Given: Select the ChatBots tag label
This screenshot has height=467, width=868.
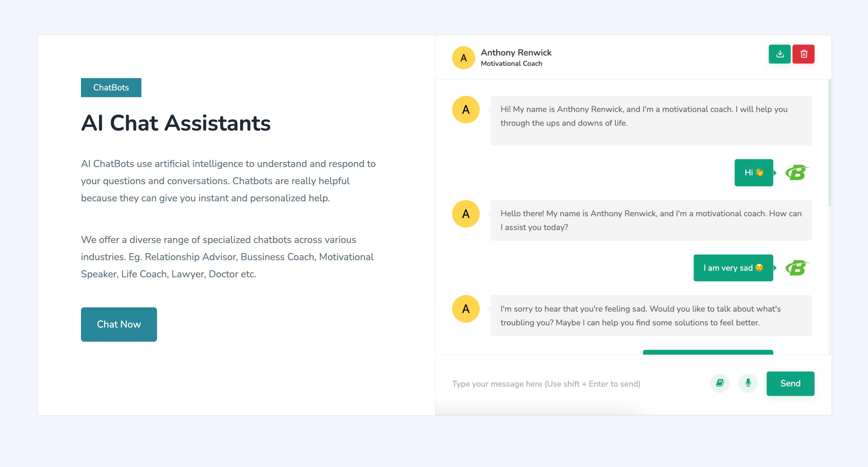Looking at the screenshot, I should [x=111, y=88].
